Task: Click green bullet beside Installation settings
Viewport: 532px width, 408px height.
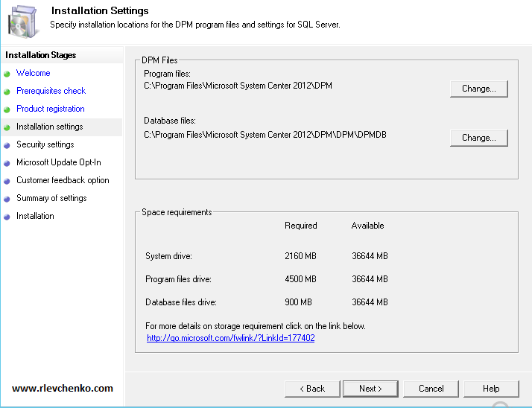Action: click(x=7, y=127)
